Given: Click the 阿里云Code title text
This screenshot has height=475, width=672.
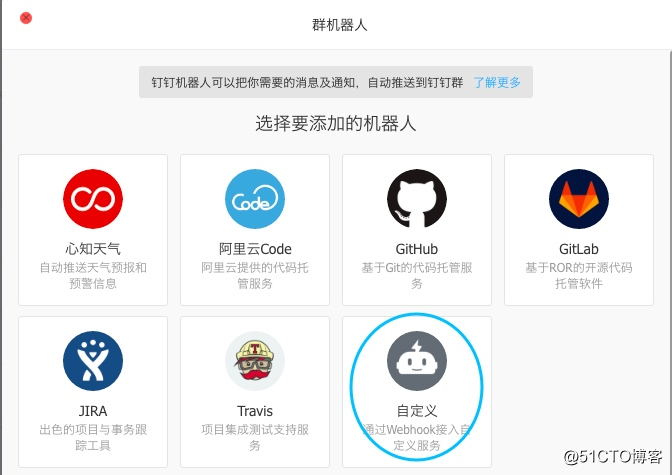Looking at the screenshot, I should tap(255, 249).
